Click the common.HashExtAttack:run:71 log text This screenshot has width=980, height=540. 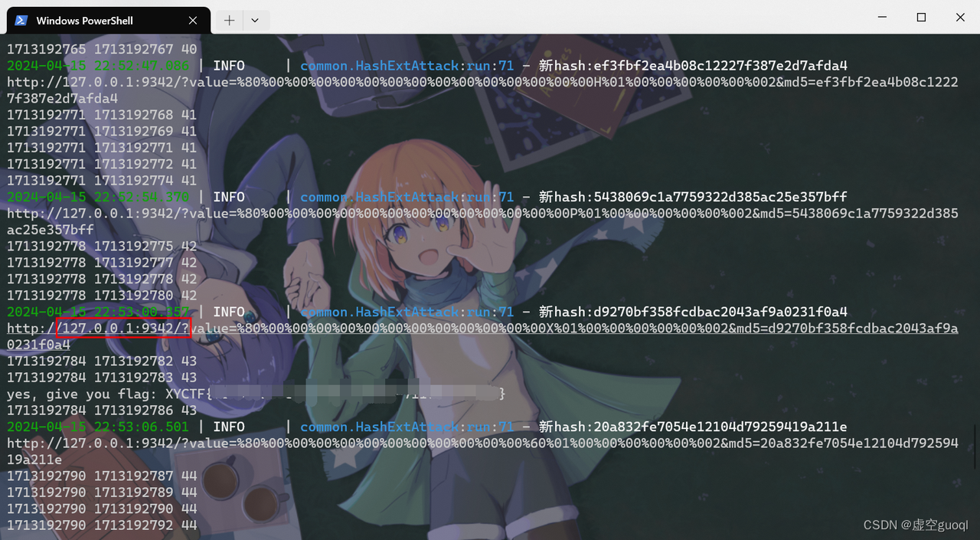click(x=404, y=312)
